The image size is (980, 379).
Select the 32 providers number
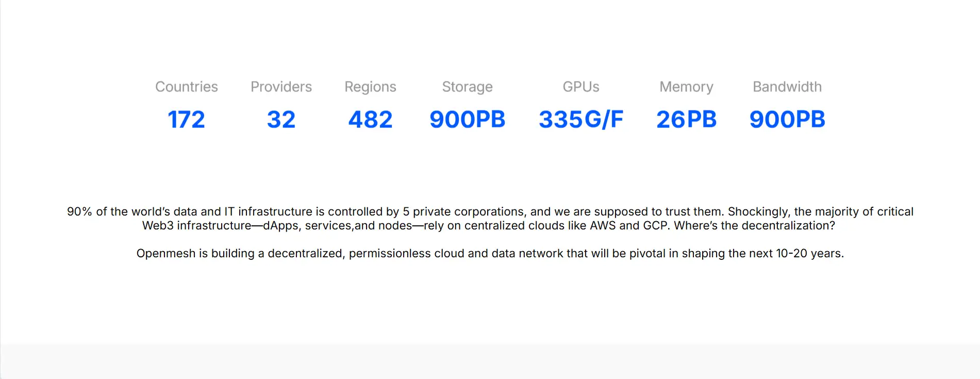[x=281, y=120]
